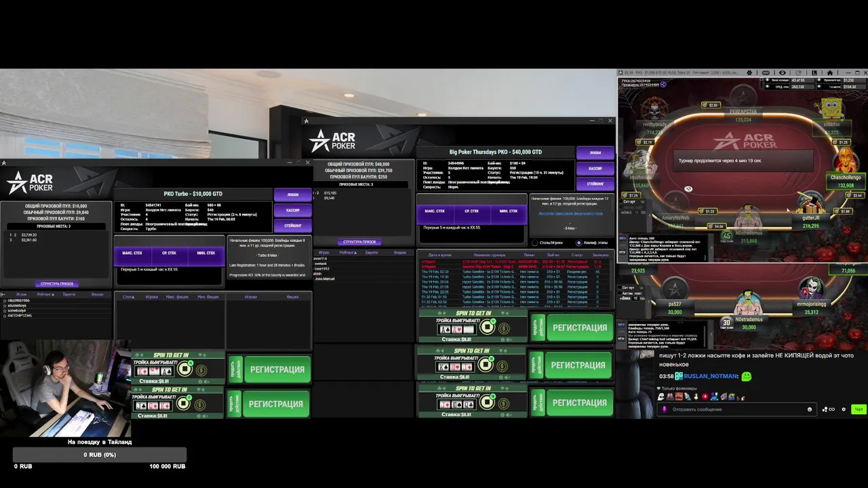Click upper продать действие button in PKO Turbo window
The width and height of the screenshot is (868, 488).
[235, 369]
